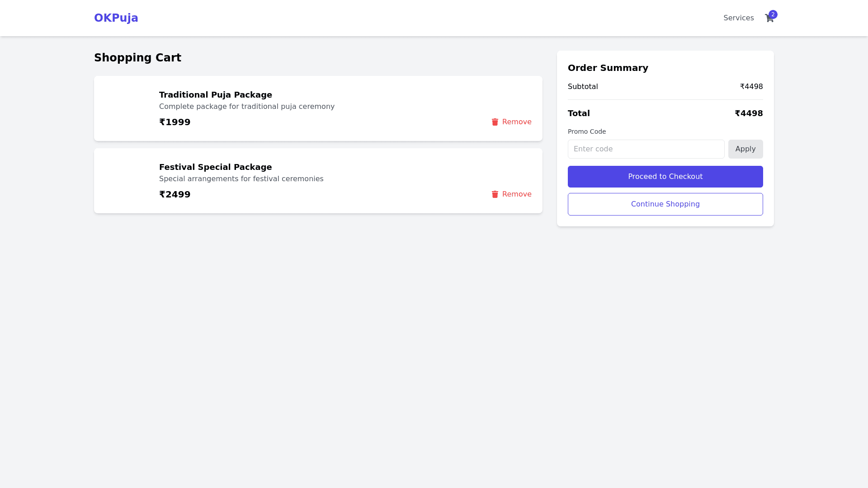
Task: Select the Festival Special Package title
Action: [x=215, y=167]
